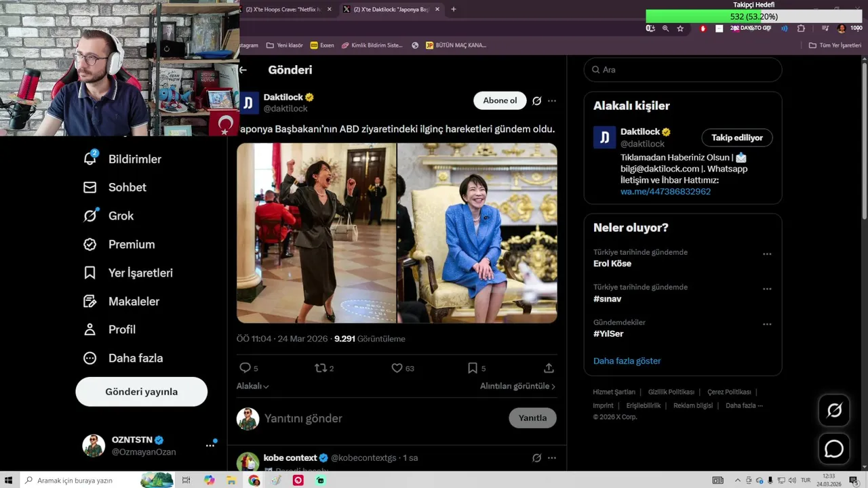This screenshot has width=868, height=488.
Task: Open more options for #sınav trend
Action: (x=767, y=289)
